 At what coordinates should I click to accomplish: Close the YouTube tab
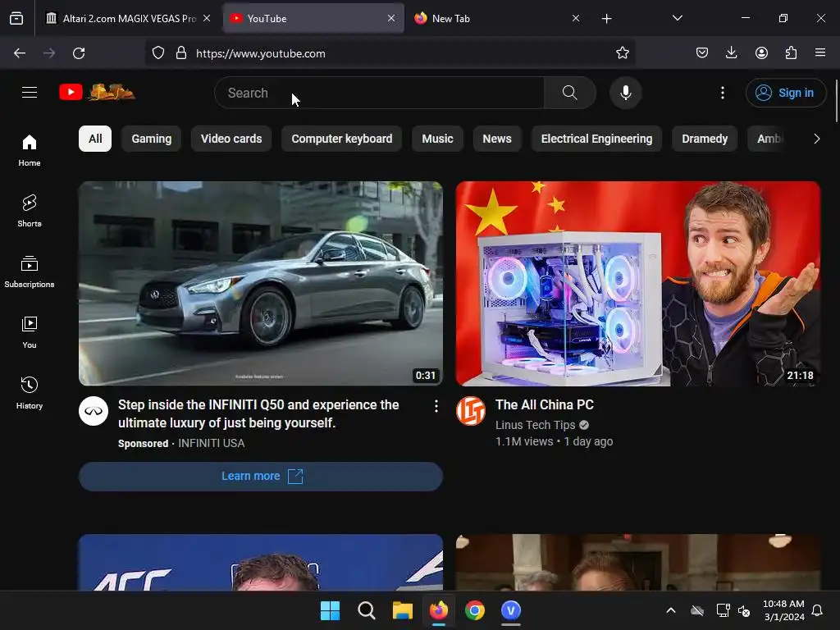coord(391,18)
